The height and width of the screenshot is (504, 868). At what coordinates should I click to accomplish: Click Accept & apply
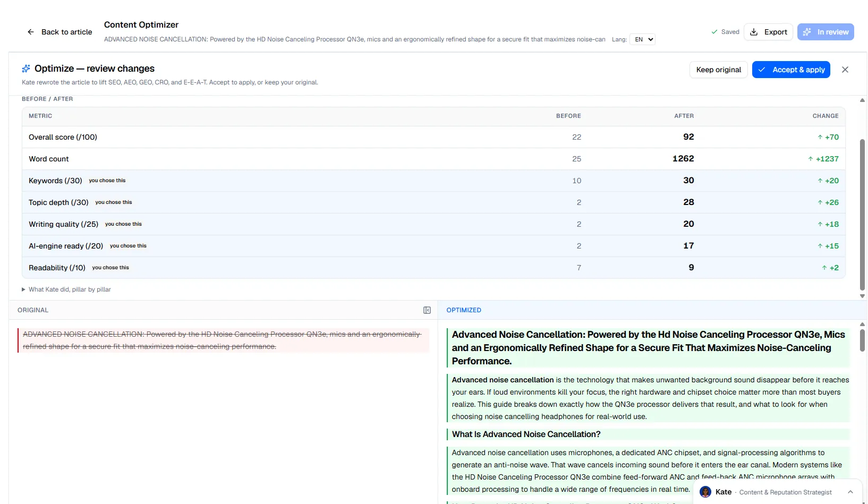coord(791,70)
